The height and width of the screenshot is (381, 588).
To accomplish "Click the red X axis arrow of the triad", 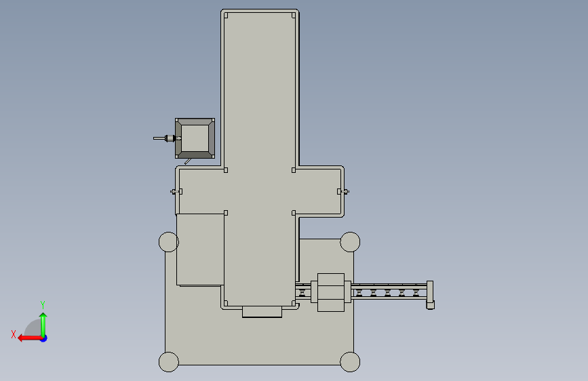I will point(29,338).
